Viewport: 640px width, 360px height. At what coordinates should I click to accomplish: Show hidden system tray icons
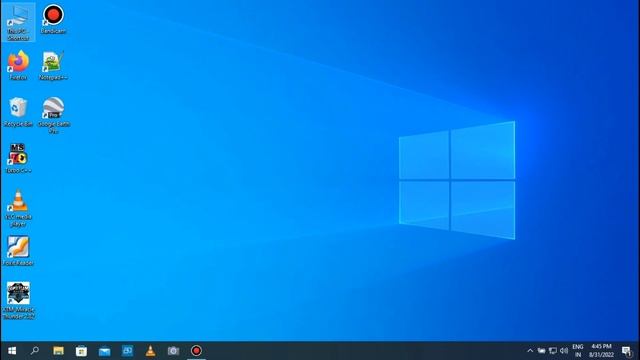pyautogui.click(x=530, y=351)
